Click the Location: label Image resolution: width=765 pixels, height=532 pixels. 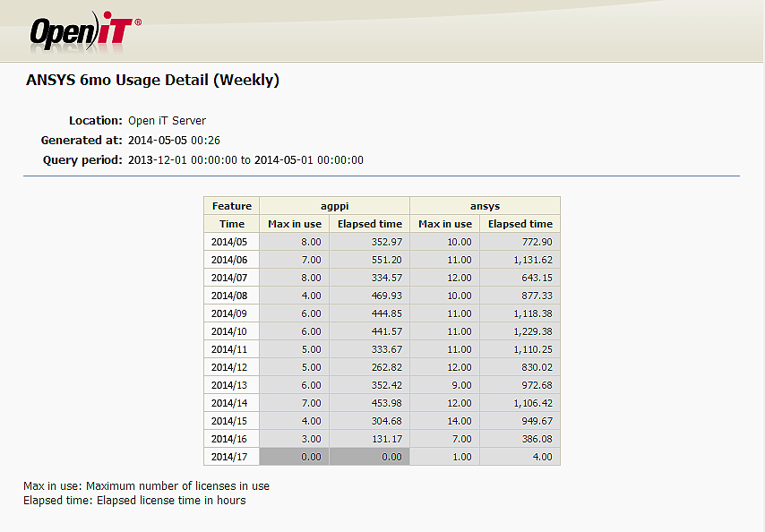click(x=96, y=120)
